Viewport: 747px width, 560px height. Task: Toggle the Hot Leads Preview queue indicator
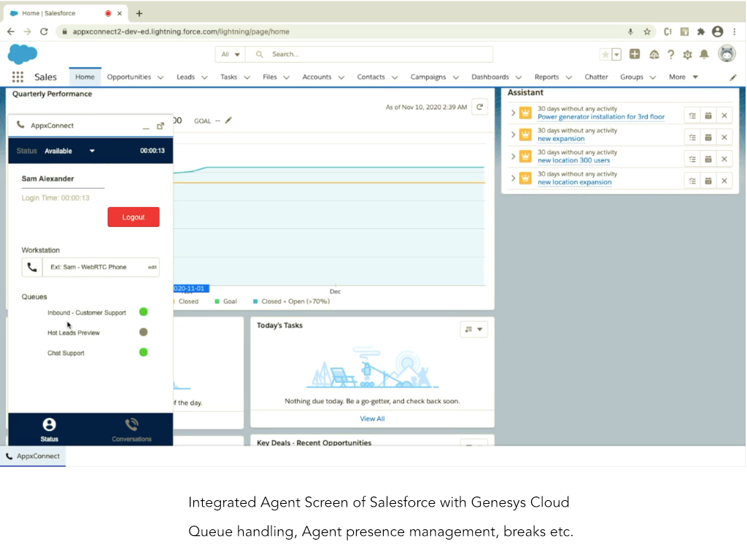(x=144, y=332)
